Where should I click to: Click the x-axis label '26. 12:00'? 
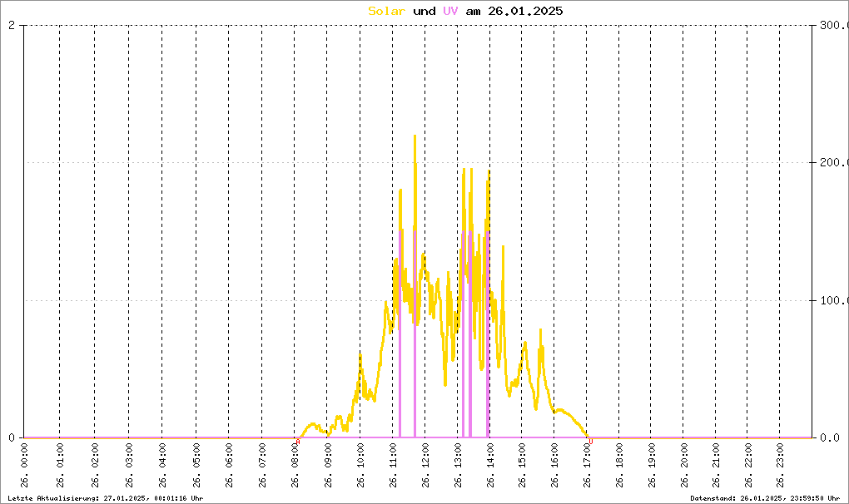[425, 466]
